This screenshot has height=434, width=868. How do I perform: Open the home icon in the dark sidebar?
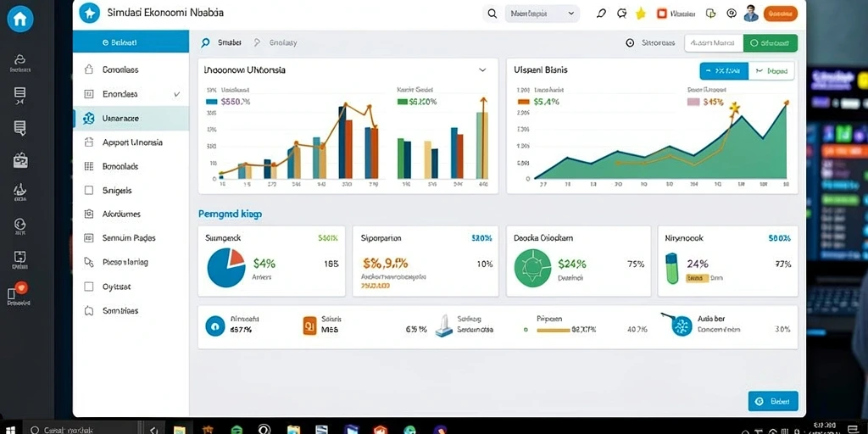click(x=20, y=19)
